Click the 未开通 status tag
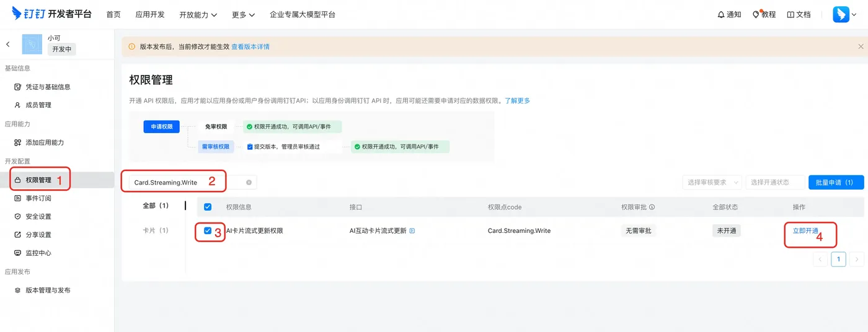Viewport: 868px width, 332px height. click(x=726, y=230)
